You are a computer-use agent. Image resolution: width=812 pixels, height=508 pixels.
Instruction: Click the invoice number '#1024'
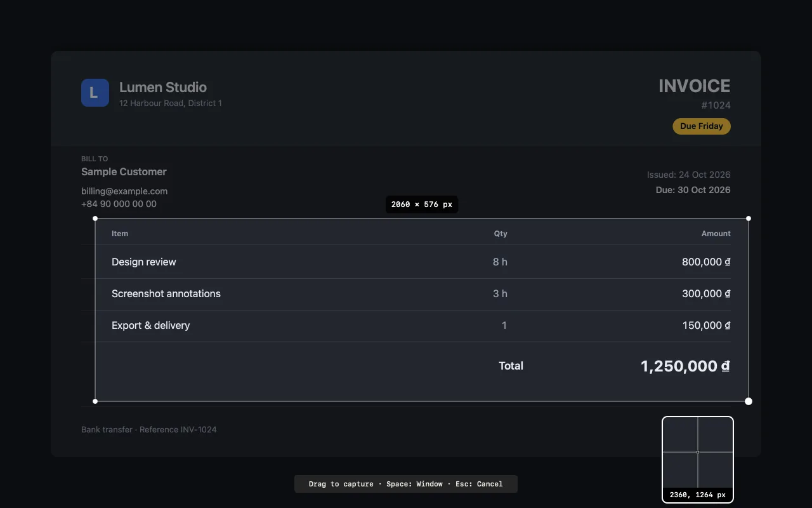coord(716,105)
